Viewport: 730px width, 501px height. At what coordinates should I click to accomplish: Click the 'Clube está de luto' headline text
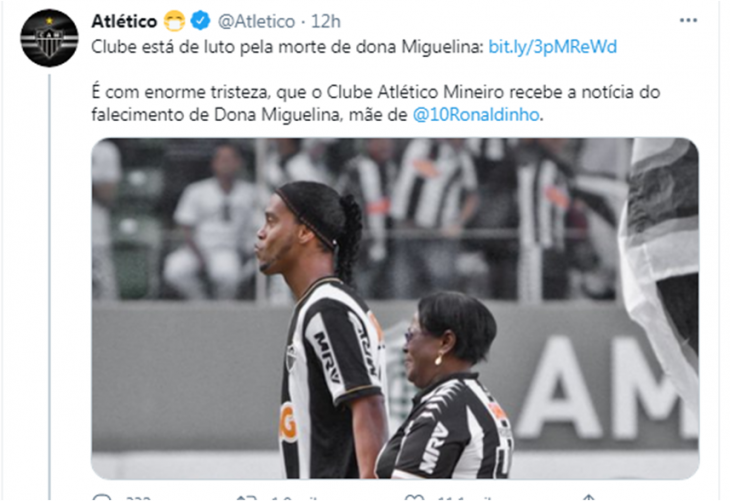pyautogui.click(x=287, y=47)
